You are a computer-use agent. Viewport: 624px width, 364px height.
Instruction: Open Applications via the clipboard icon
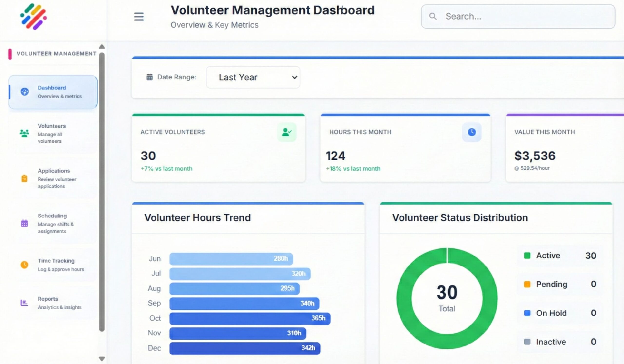[24, 178]
